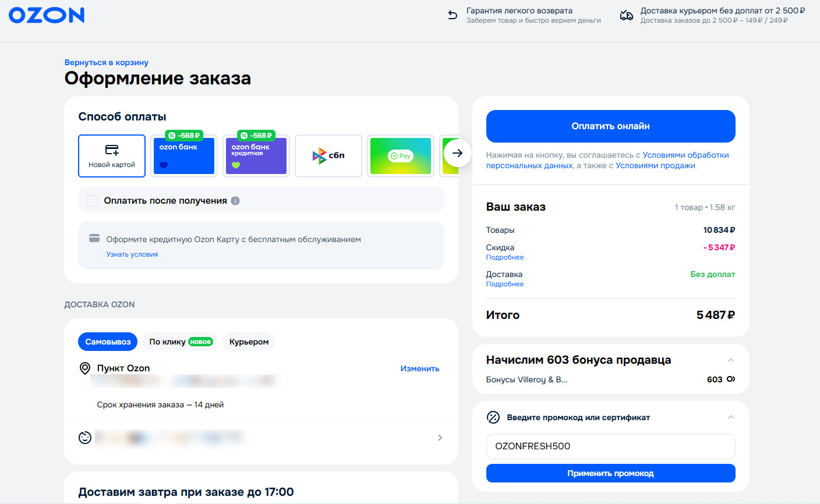Click the Вернуться в корзину link

107,62
